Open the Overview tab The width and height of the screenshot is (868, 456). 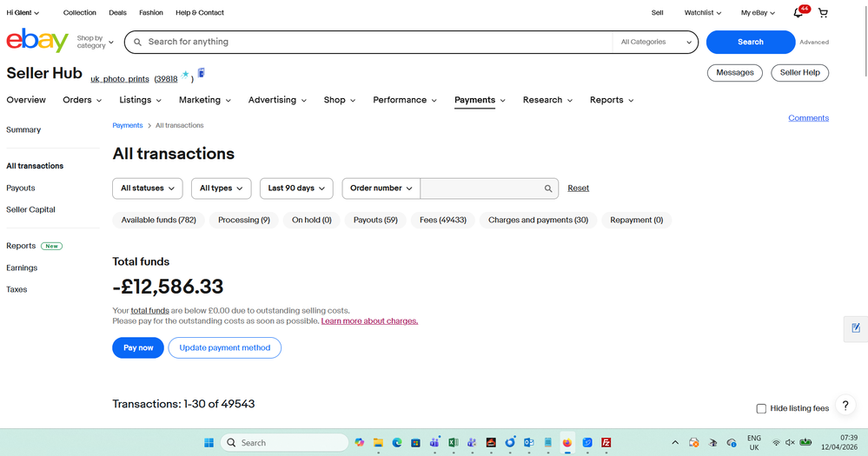(x=26, y=100)
